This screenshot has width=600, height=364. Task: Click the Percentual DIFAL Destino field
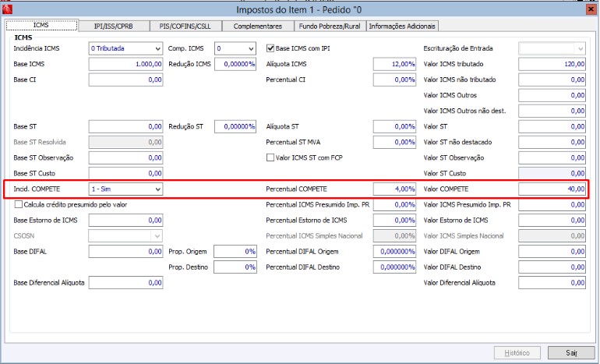click(x=394, y=267)
